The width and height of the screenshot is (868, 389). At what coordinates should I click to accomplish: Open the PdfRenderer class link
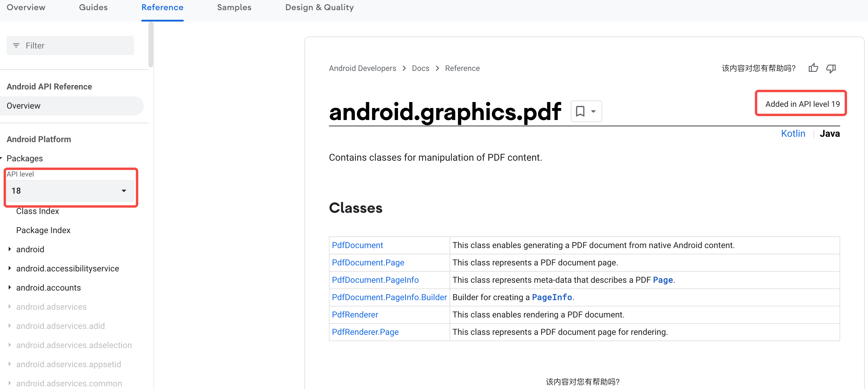point(355,314)
